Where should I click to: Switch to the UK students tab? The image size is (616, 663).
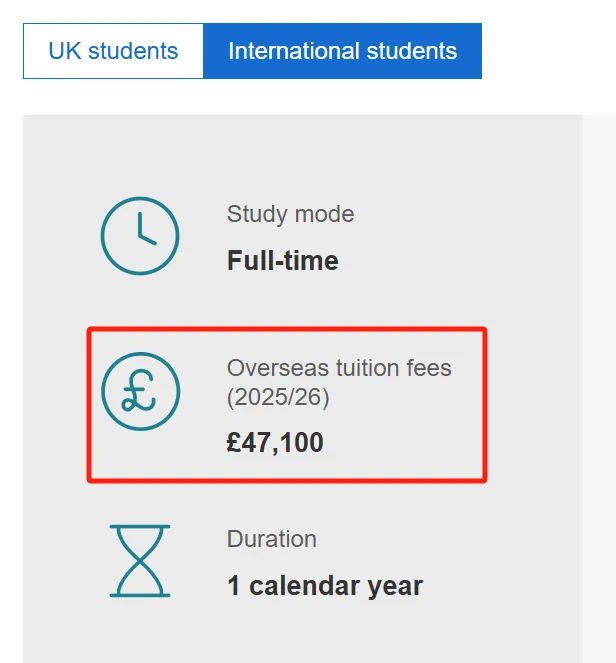coord(113,51)
